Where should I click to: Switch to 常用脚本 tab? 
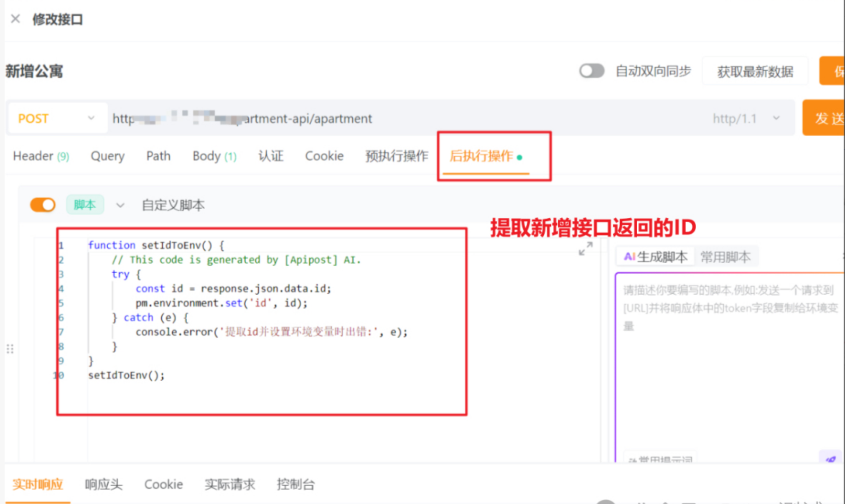pos(725,257)
